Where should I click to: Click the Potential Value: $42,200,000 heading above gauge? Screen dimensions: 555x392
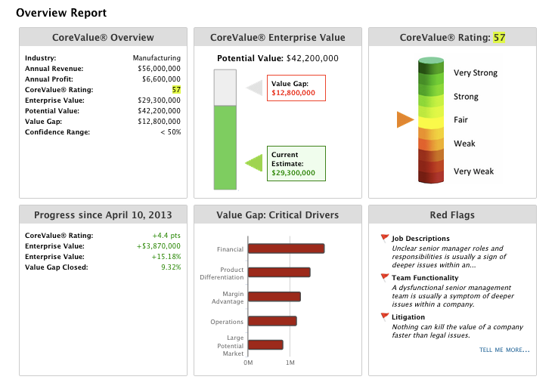point(277,58)
